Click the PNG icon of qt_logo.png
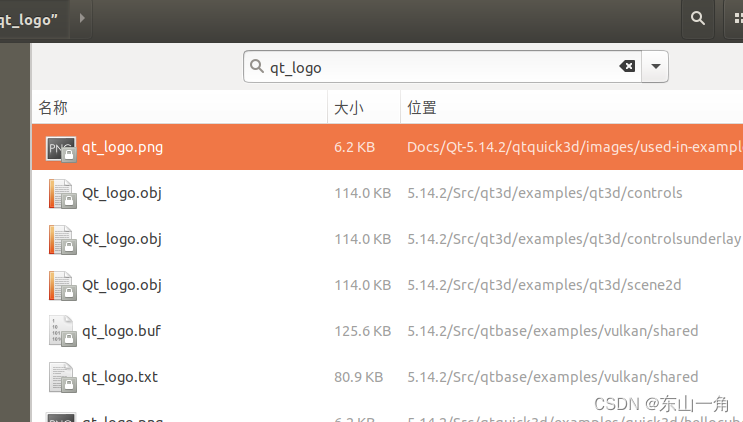 61,149
